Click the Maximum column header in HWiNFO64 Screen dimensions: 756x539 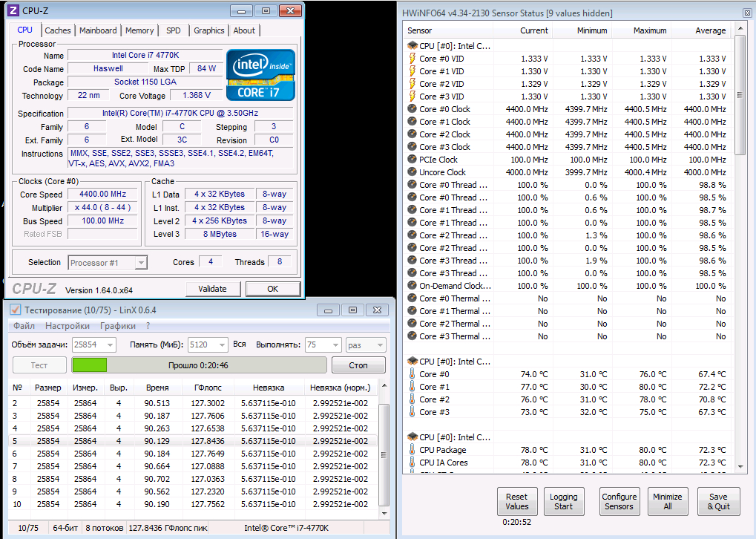pos(641,30)
